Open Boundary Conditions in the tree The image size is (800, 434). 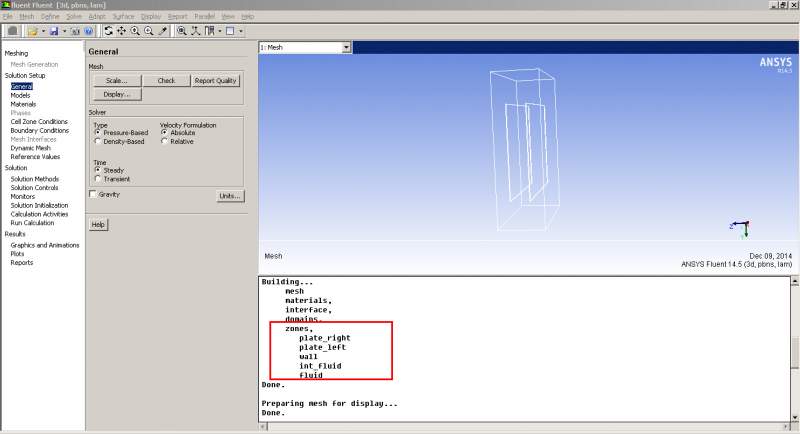point(40,131)
